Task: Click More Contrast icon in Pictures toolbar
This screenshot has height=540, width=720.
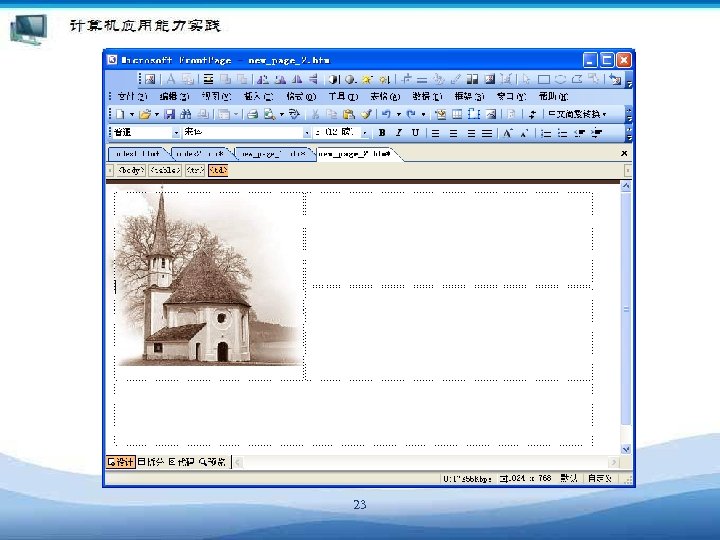Action: pyautogui.click(x=333, y=79)
